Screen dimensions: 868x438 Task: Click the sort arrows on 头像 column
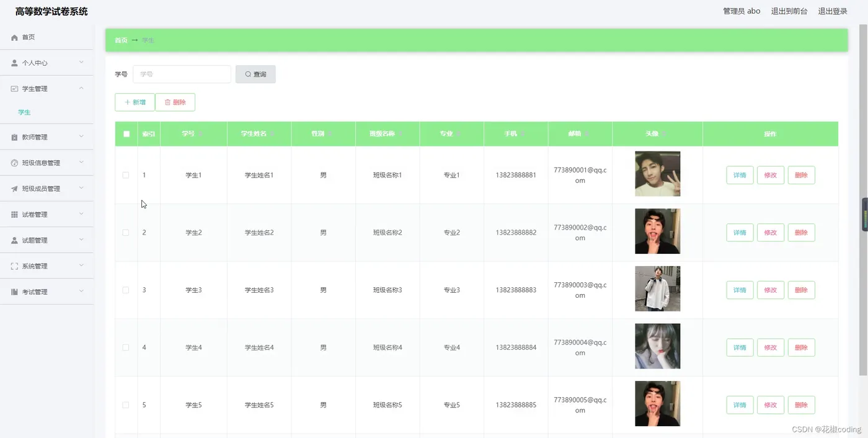point(664,134)
